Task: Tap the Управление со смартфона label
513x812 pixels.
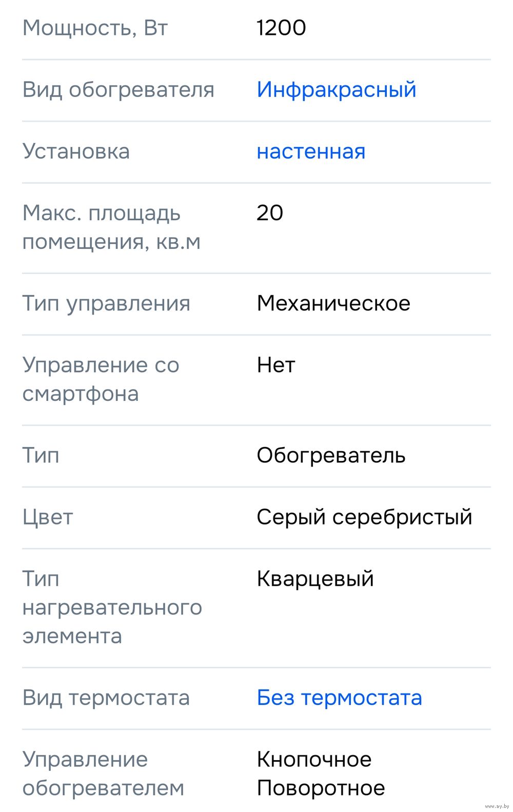Action: click(x=101, y=379)
